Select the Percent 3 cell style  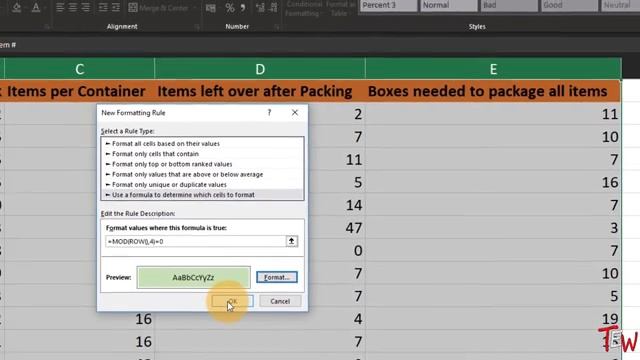(x=388, y=5)
